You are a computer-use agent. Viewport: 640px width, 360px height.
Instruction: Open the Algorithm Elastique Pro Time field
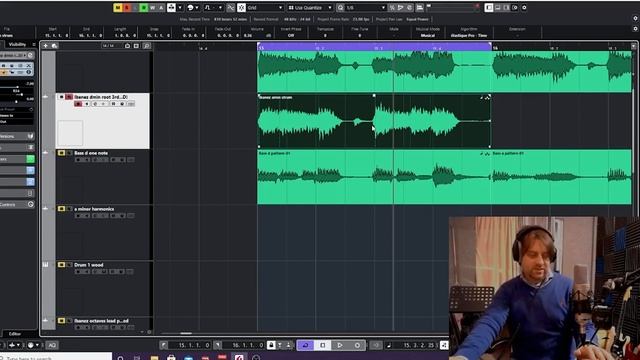(x=469, y=36)
